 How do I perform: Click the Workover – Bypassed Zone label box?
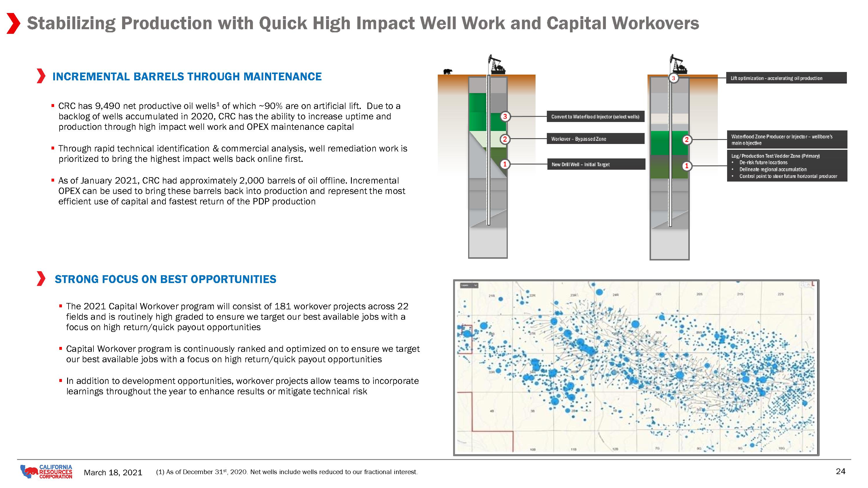pyautogui.click(x=596, y=139)
